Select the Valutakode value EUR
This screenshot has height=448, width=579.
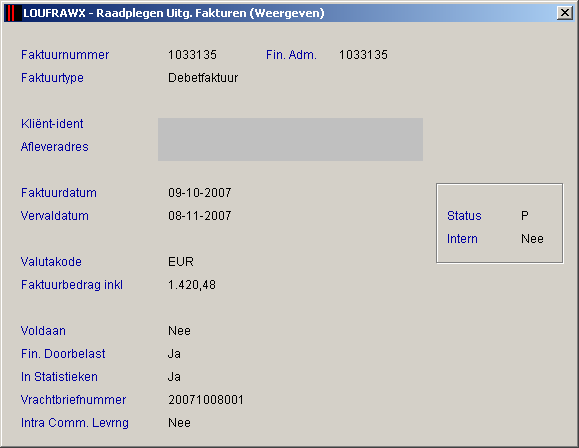(181, 262)
